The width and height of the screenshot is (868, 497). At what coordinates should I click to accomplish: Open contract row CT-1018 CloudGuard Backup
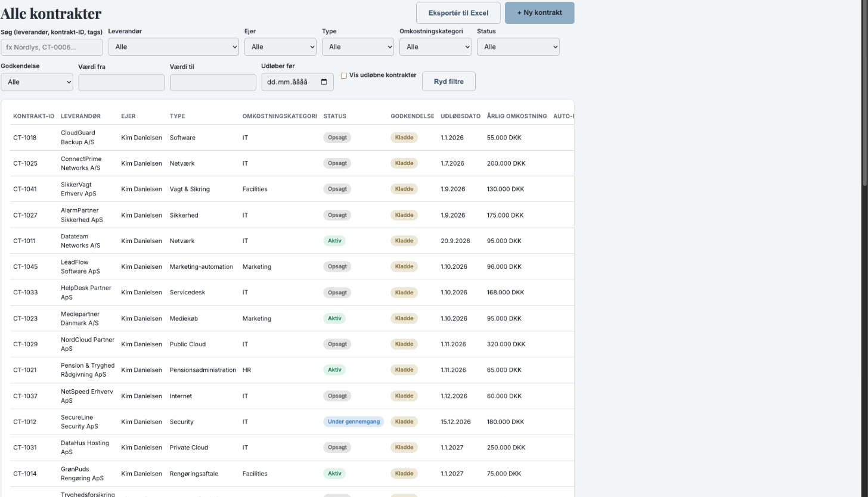pos(292,138)
